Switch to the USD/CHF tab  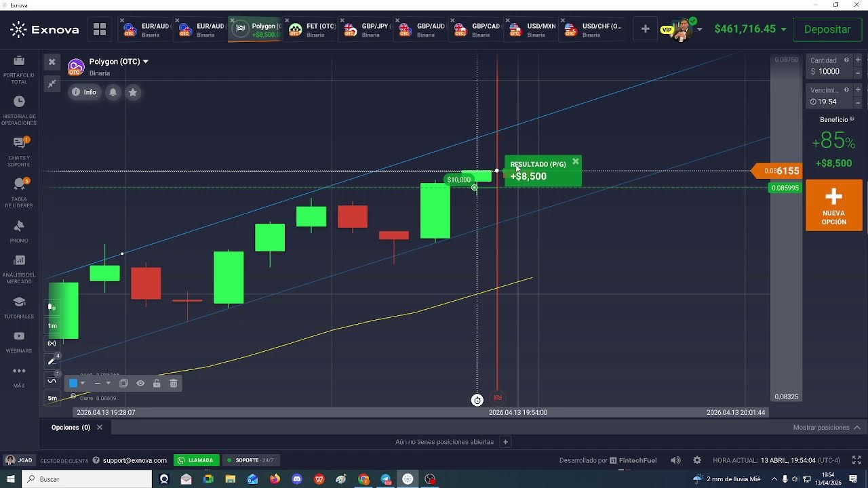593,30
